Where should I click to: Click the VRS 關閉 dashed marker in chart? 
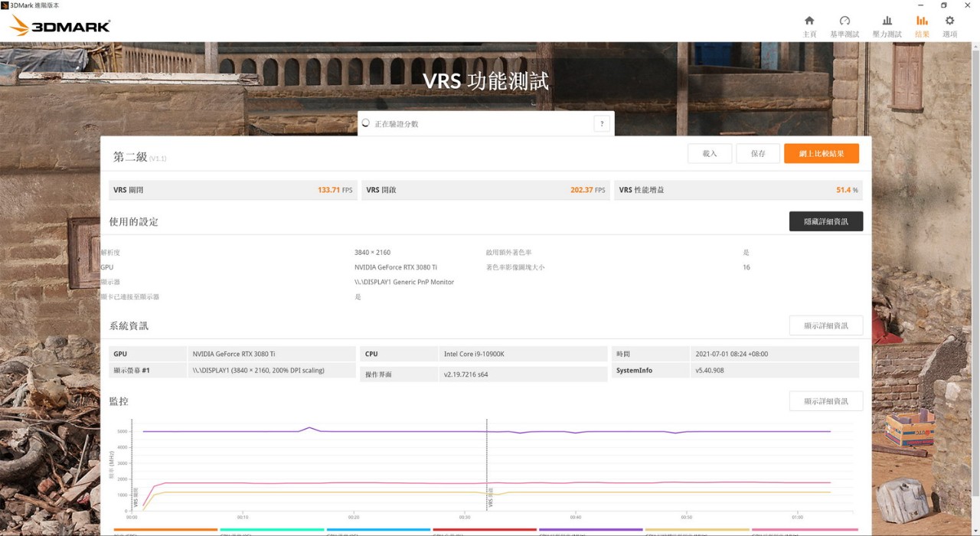tap(132, 465)
